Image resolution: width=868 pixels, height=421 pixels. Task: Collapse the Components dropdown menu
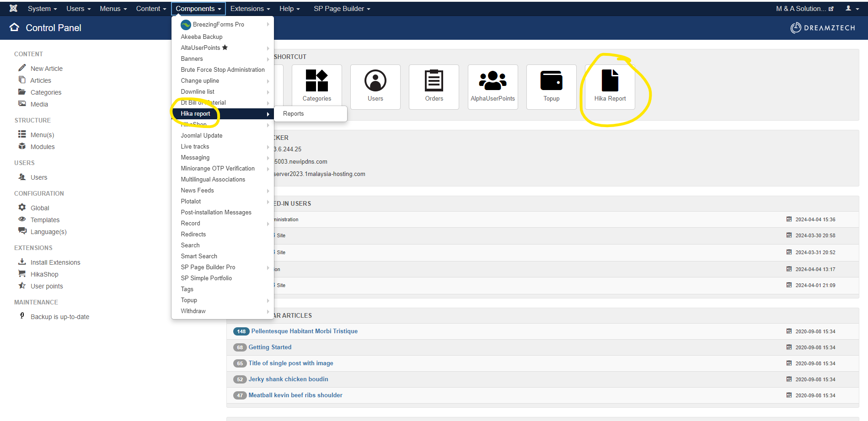[x=198, y=9]
